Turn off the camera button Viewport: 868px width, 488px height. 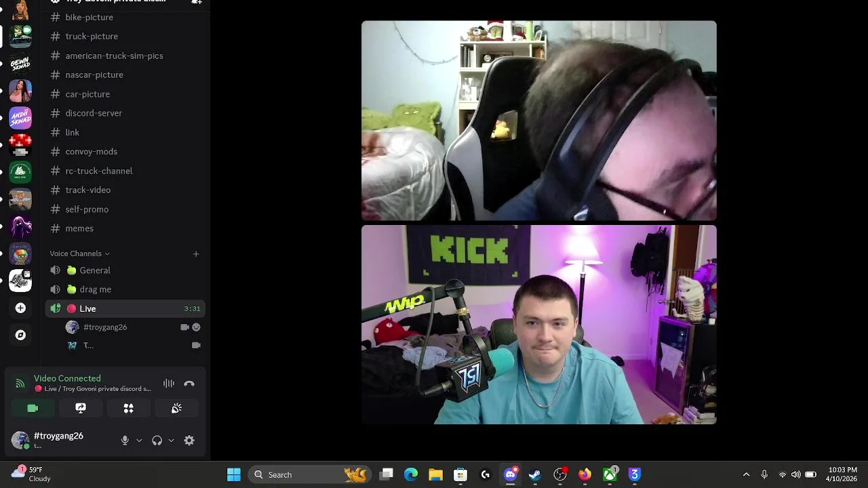click(x=33, y=408)
